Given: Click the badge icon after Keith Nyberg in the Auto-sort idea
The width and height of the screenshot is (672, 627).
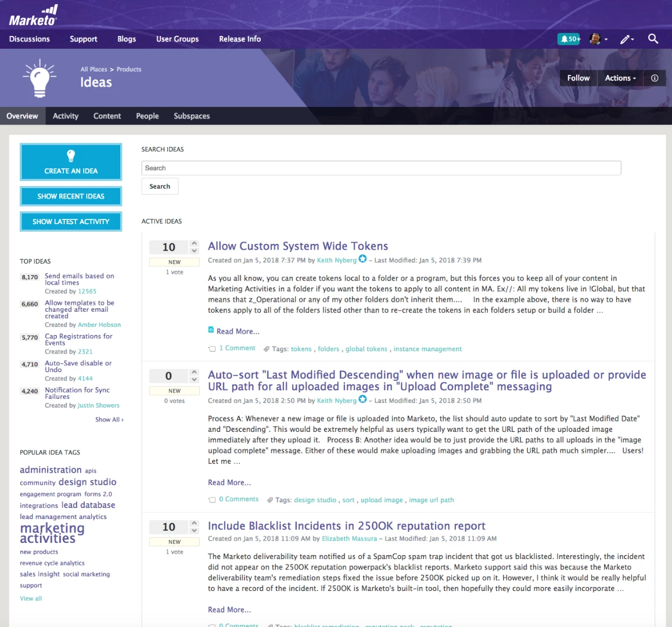Looking at the screenshot, I should pyautogui.click(x=362, y=399).
